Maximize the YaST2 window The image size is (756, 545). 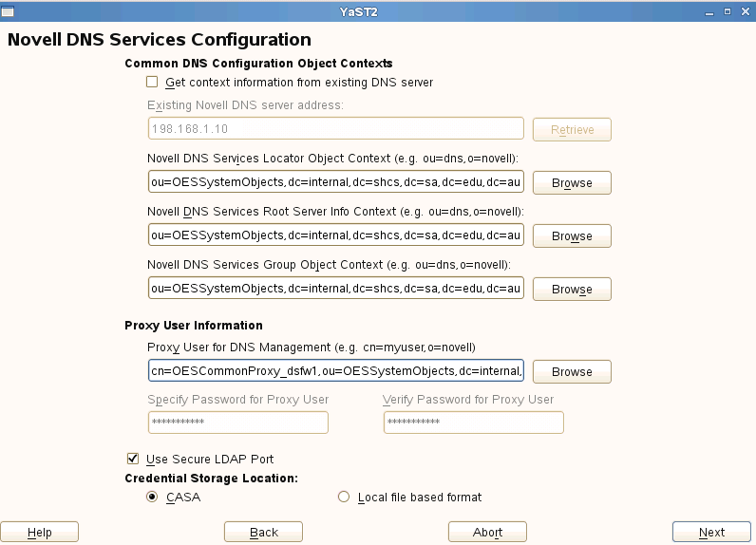(x=728, y=11)
